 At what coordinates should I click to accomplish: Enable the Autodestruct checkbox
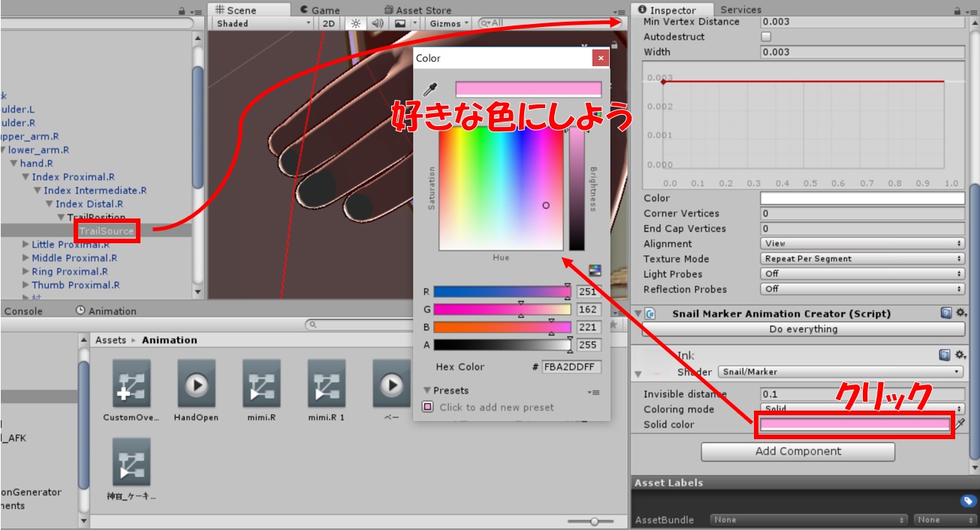click(766, 37)
